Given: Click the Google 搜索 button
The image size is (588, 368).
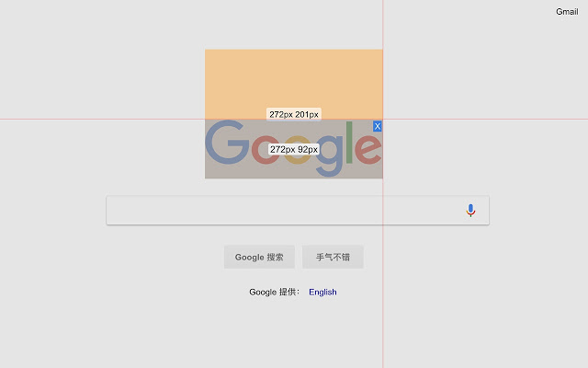Looking at the screenshot, I should click(x=259, y=257).
